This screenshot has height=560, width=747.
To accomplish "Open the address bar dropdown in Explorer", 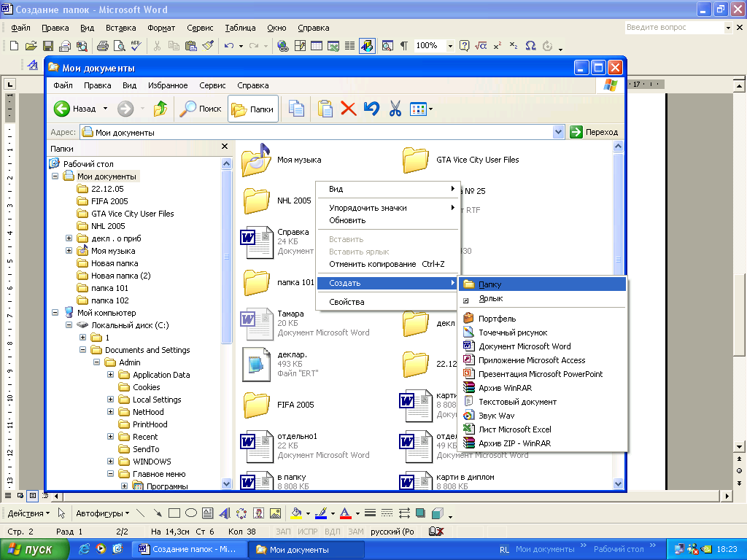I will (558, 132).
